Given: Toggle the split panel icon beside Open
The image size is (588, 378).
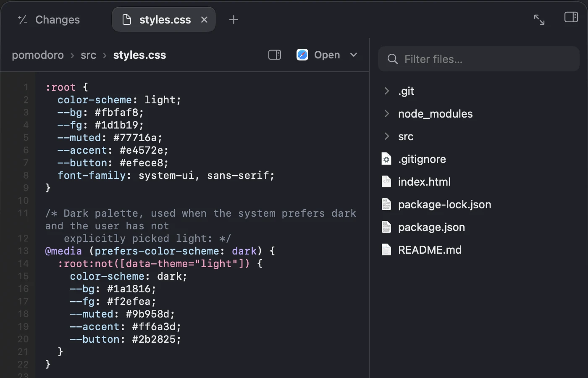Looking at the screenshot, I should pyautogui.click(x=275, y=55).
